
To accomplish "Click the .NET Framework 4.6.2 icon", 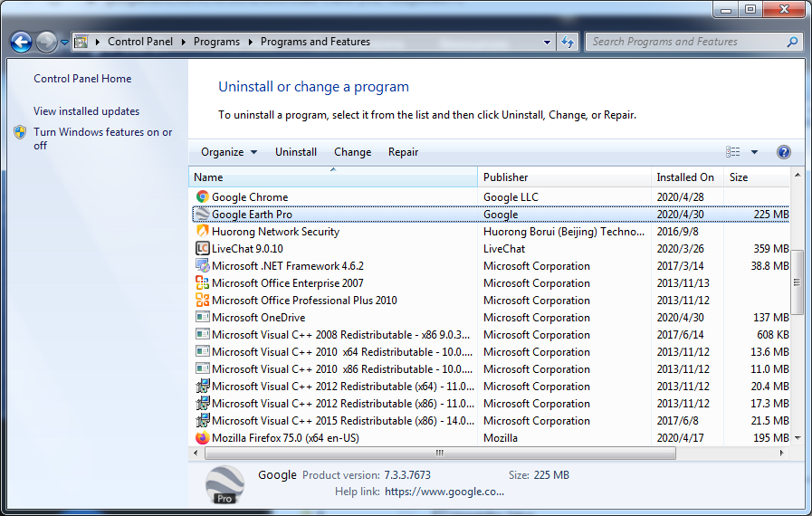I will tap(203, 265).
